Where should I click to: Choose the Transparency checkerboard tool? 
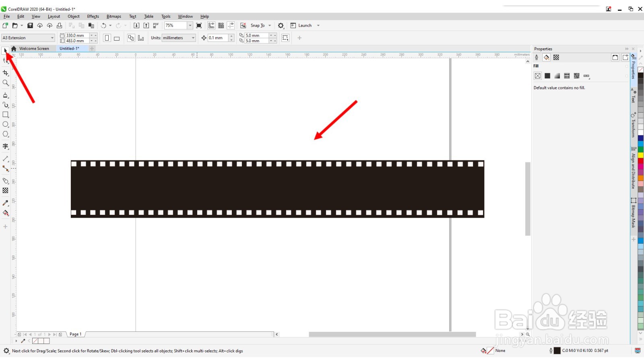click(x=6, y=191)
